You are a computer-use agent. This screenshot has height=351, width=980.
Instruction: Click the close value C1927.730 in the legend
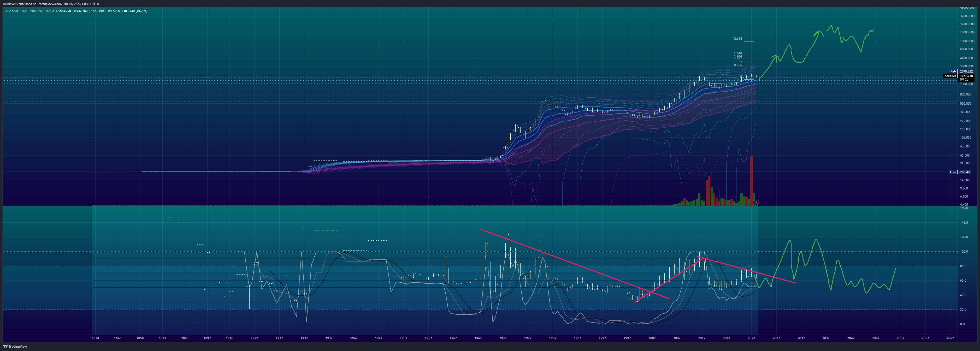tap(113, 11)
